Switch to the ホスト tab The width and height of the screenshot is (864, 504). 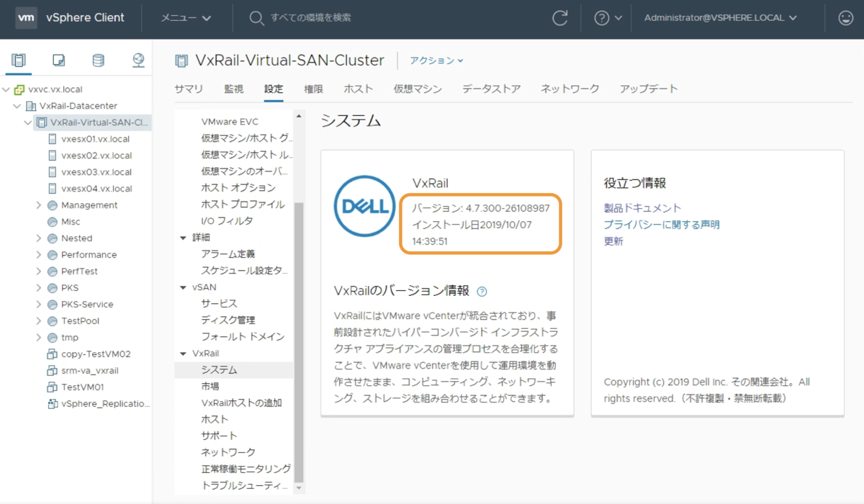(x=359, y=89)
